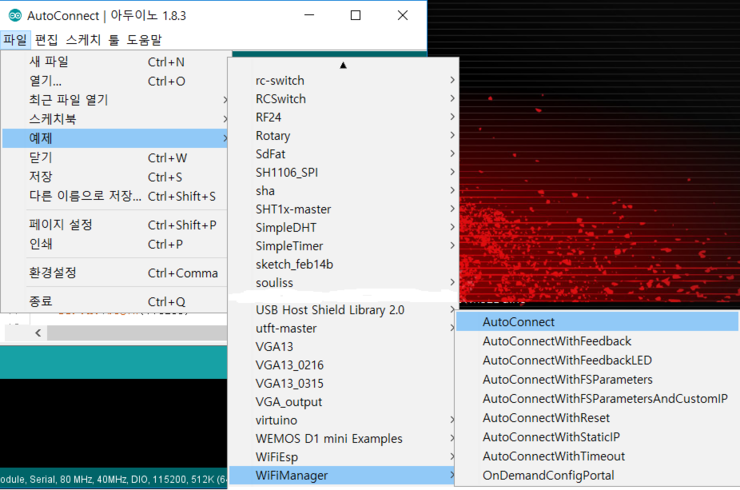Image resolution: width=740 pixels, height=490 pixels.
Task: Open the AutoConnect example sketch
Action: (597, 322)
